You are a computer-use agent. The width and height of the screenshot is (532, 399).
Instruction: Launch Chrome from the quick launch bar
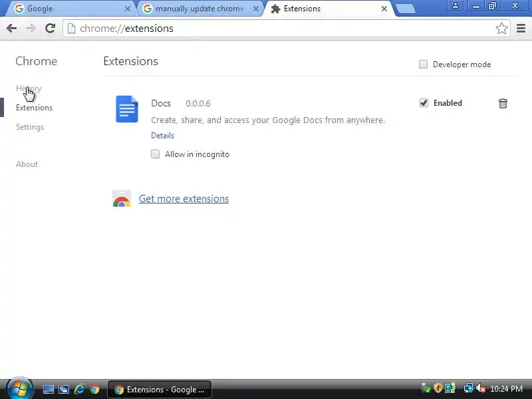94,389
